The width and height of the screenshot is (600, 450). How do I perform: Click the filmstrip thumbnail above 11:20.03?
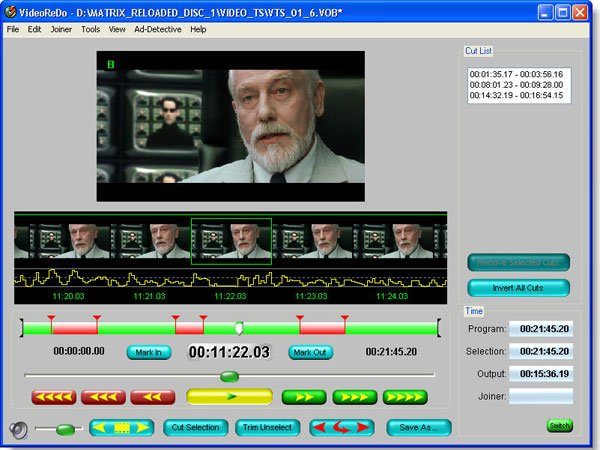coord(70,241)
